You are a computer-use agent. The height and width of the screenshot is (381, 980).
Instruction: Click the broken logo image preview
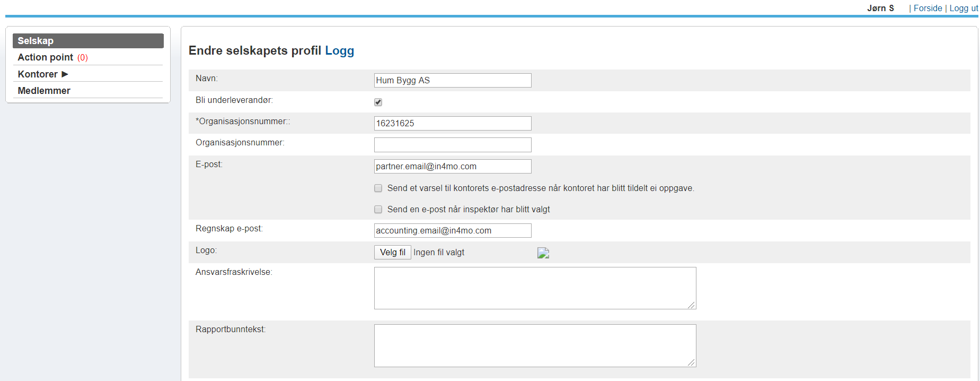pyautogui.click(x=543, y=253)
